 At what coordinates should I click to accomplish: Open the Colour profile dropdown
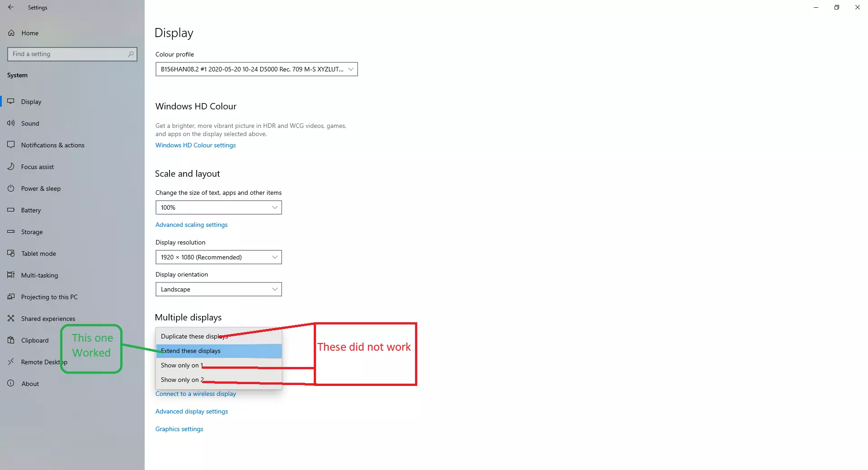coord(257,69)
